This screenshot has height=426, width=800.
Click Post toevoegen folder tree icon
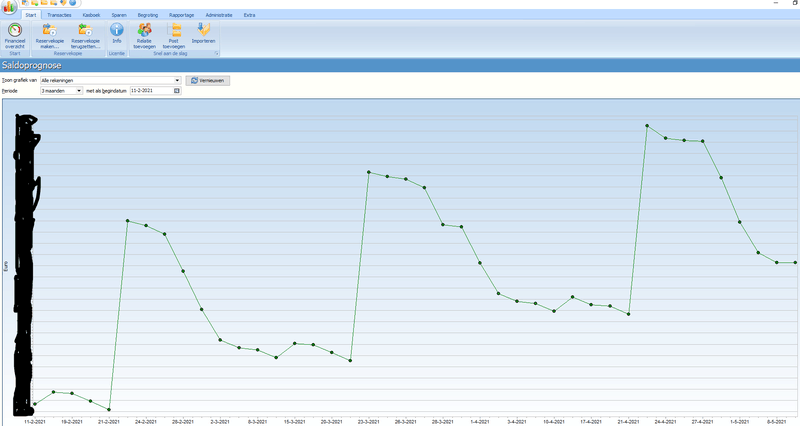point(174,30)
